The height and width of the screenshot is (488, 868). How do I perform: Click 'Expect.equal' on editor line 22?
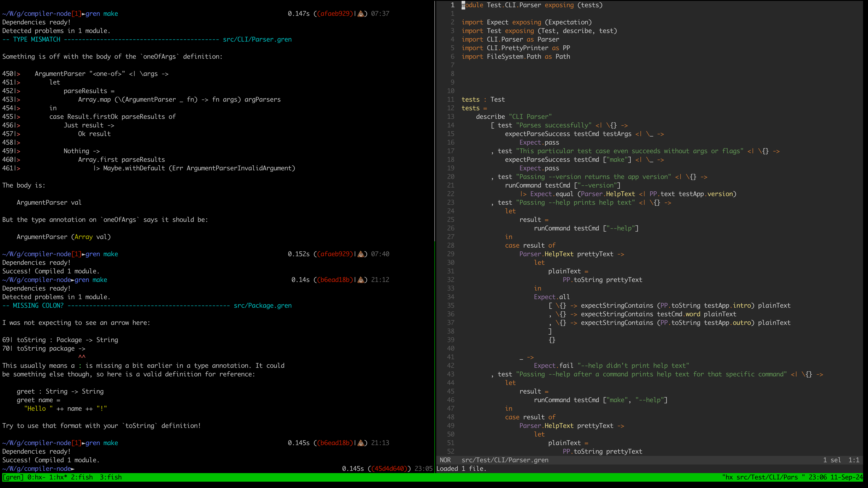pyautogui.click(x=552, y=194)
